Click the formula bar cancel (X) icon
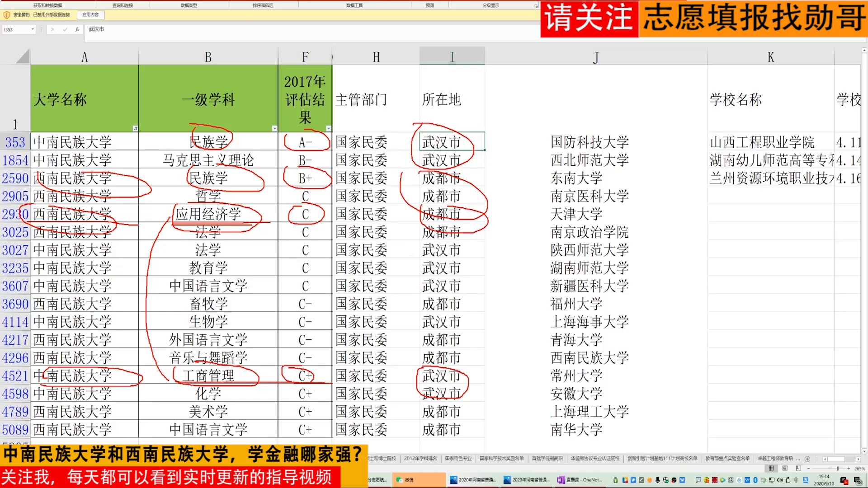868x488 pixels. (53, 29)
